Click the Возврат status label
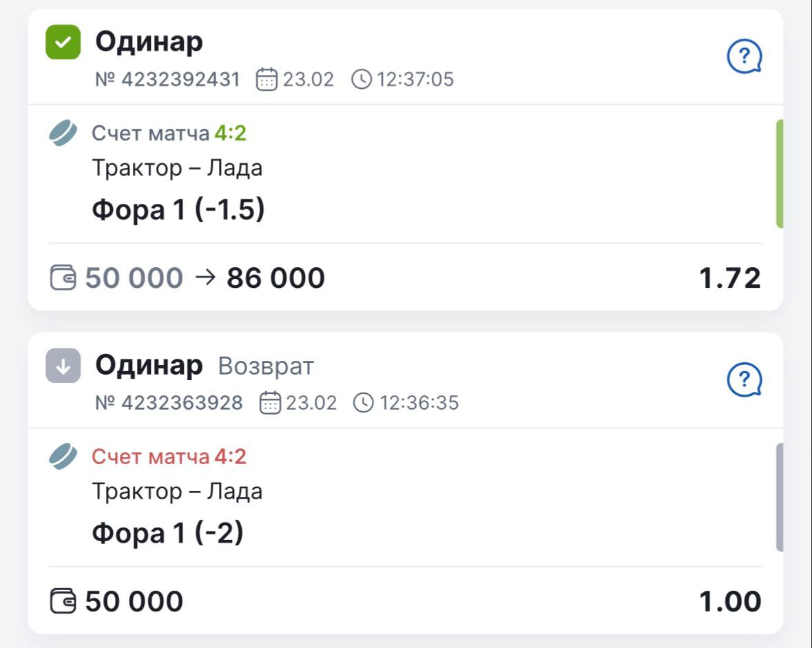The width and height of the screenshot is (812, 648). (266, 366)
